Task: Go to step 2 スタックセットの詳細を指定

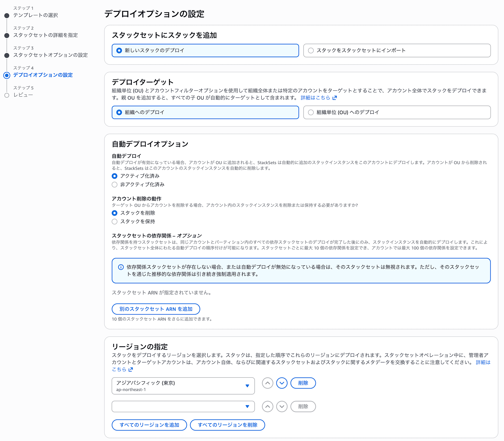Action: tap(45, 35)
